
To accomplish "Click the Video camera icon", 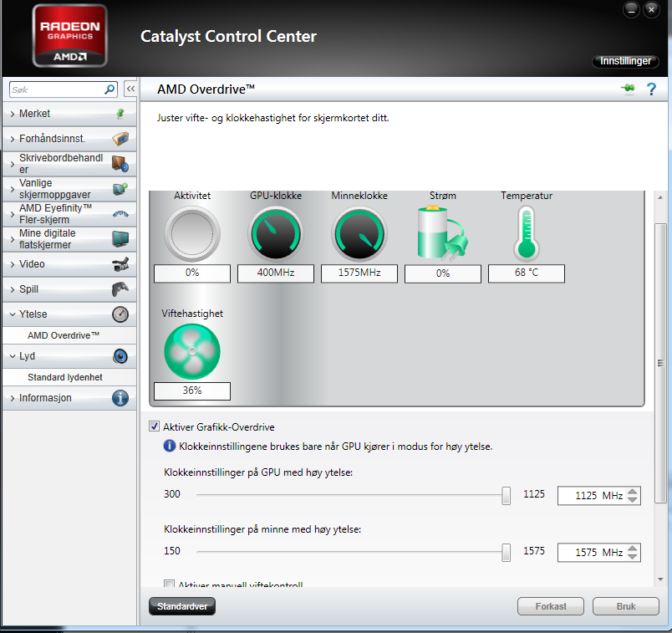I will point(120,264).
